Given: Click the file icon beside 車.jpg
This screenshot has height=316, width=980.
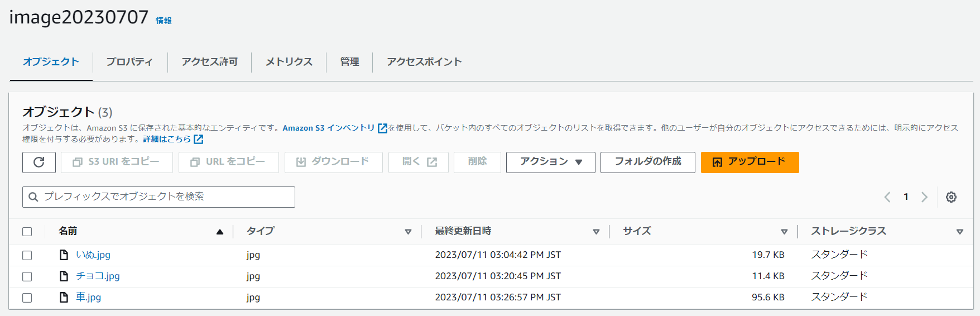Looking at the screenshot, I should (64, 298).
